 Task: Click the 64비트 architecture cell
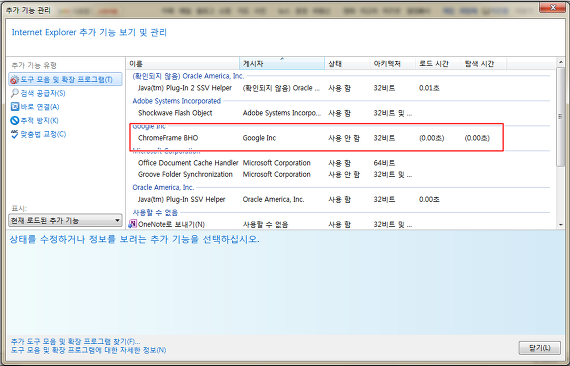pyautogui.click(x=384, y=163)
